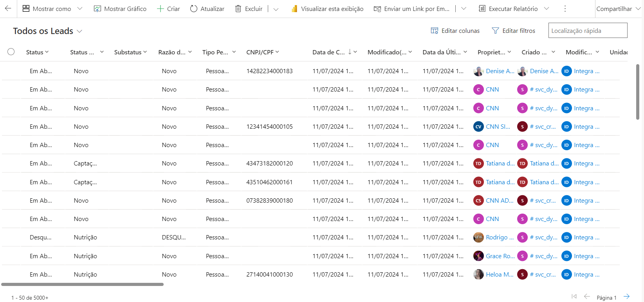The height and width of the screenshot is (302, 644).
Task: Click the more commands ellipsis icon
Action: click(x=565, y=9)
